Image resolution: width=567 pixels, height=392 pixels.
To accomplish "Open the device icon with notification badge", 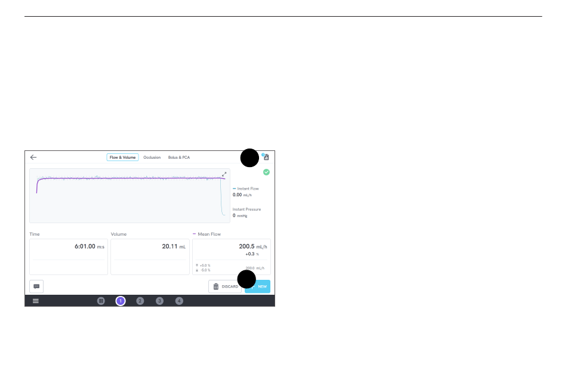I will coord(266,156).
